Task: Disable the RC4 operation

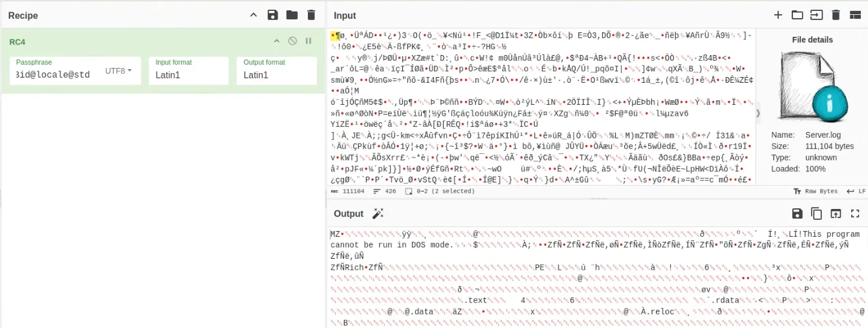Action: coord(292,41)
